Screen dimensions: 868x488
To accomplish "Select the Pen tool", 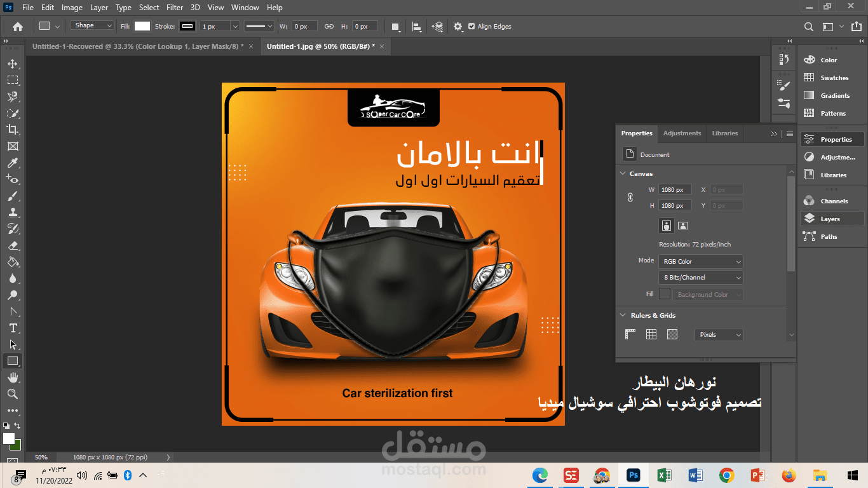I will [12, 311].
